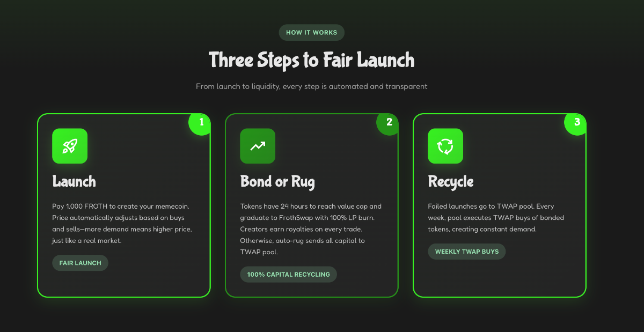644x332 pixels.
Task: Click the Launch card heading
Action: point(74,181)
